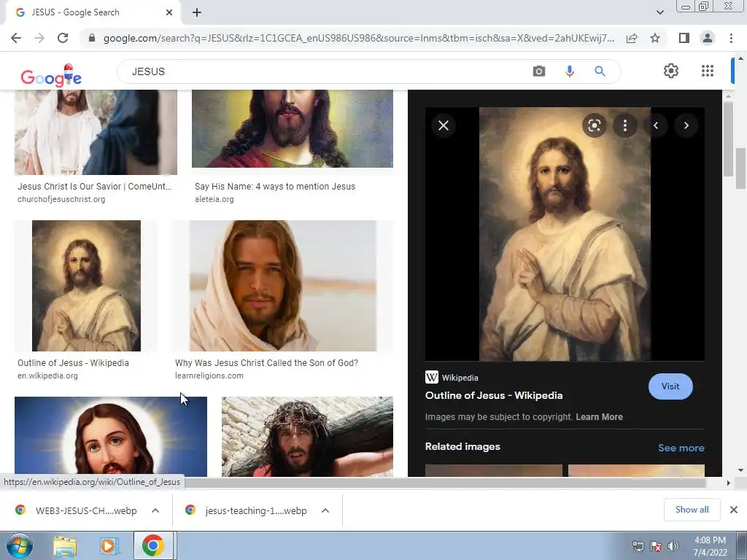The height and width of the screenshot is (560, 747).
Task: Close the JESUS - Google Search tab
Action: [169, 12]
